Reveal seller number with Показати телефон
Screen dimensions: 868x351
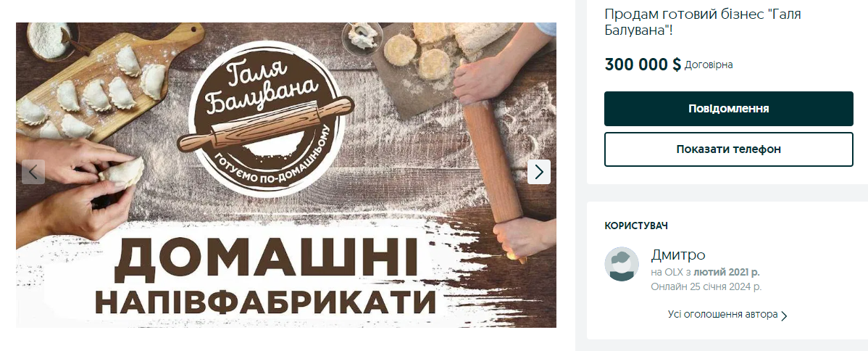pos(728,149)
